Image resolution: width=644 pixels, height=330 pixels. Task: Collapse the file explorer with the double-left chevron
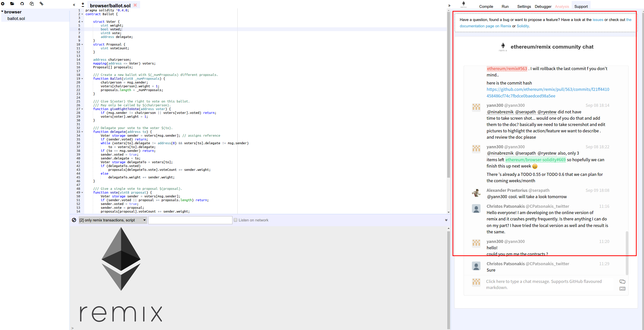coord(74,5)
